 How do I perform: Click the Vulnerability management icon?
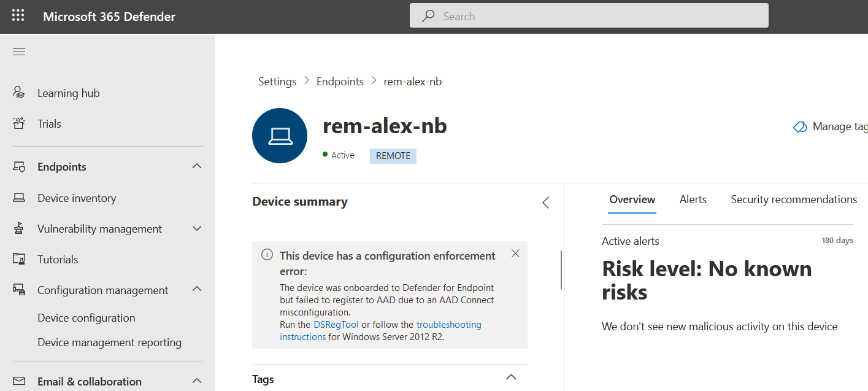[x=19, y=228]
